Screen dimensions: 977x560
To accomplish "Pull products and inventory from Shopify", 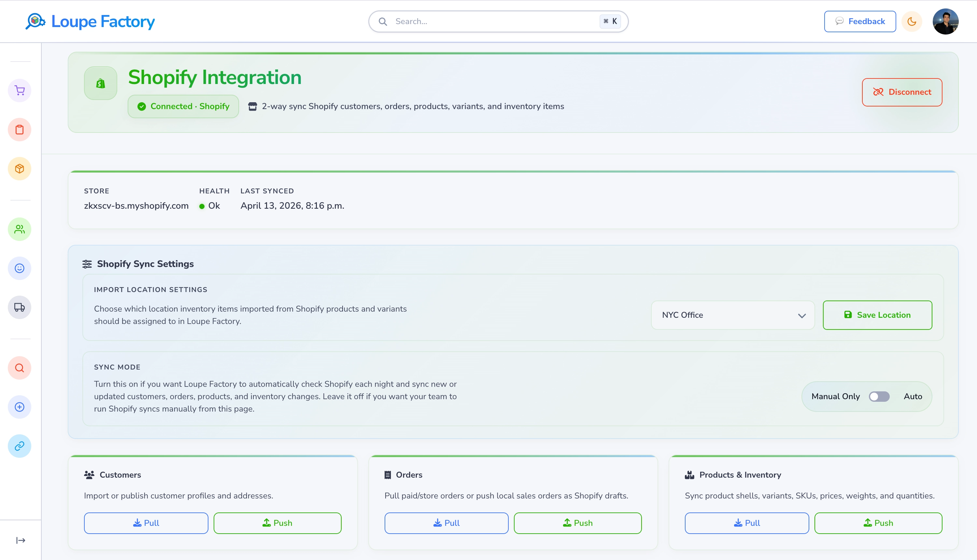I will click(747, 523).
